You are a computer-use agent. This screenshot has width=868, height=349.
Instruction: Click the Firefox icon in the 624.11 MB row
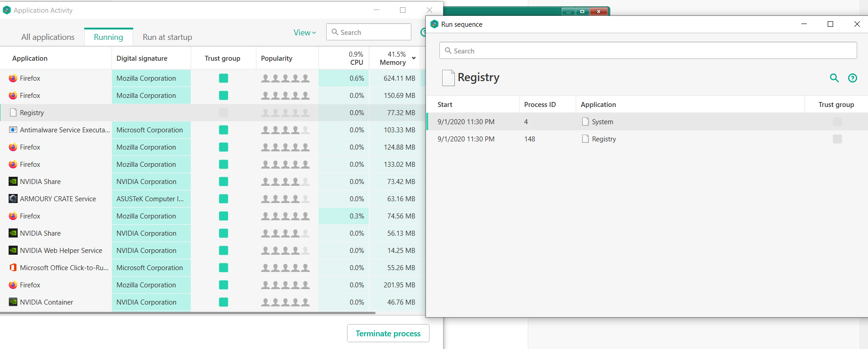coord(13,78)
